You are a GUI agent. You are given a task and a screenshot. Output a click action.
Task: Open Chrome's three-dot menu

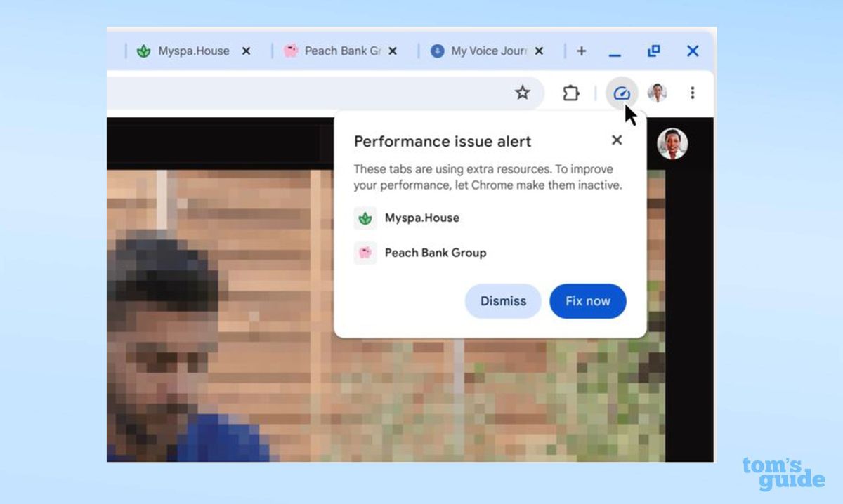click(x=693, y=93)
